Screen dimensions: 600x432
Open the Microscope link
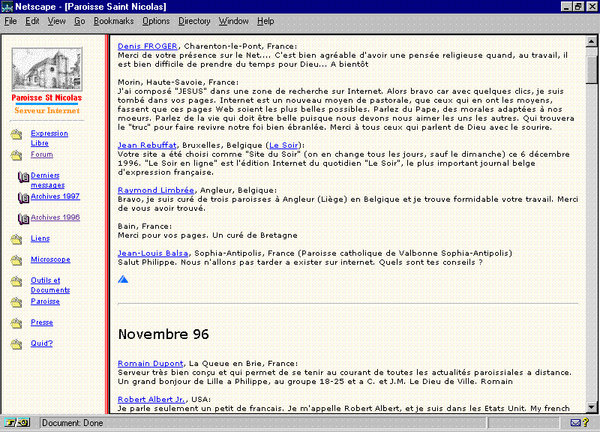tap(51, 259)
